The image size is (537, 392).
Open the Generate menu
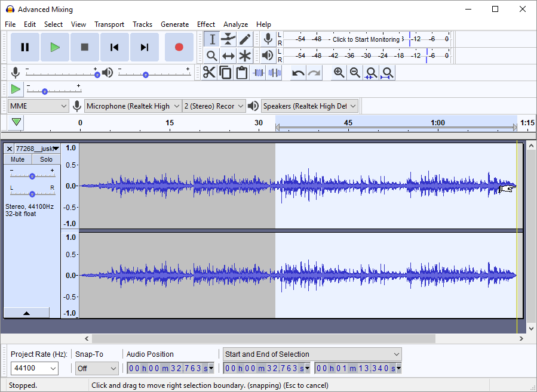coord(173,24)
